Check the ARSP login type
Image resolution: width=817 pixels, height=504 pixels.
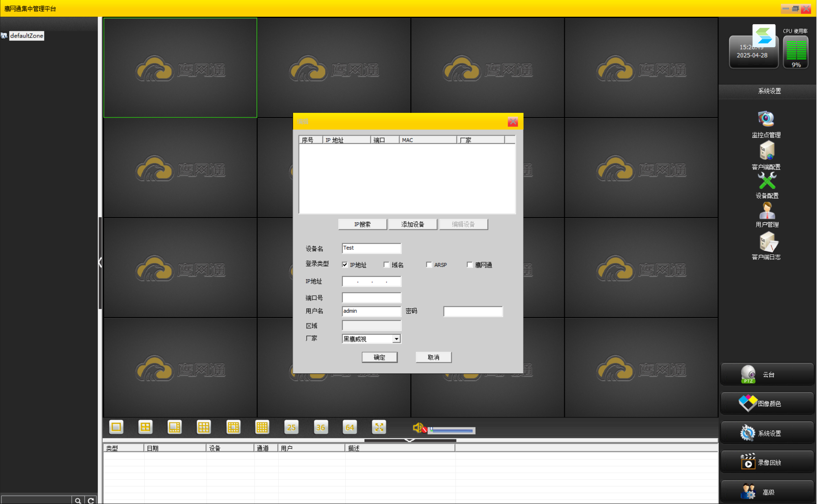pos(429,265)
